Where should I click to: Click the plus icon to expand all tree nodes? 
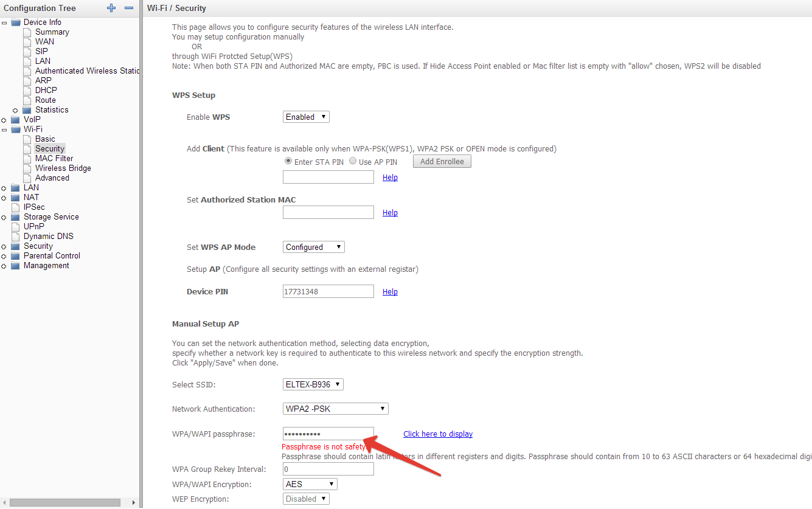[111, 8]
